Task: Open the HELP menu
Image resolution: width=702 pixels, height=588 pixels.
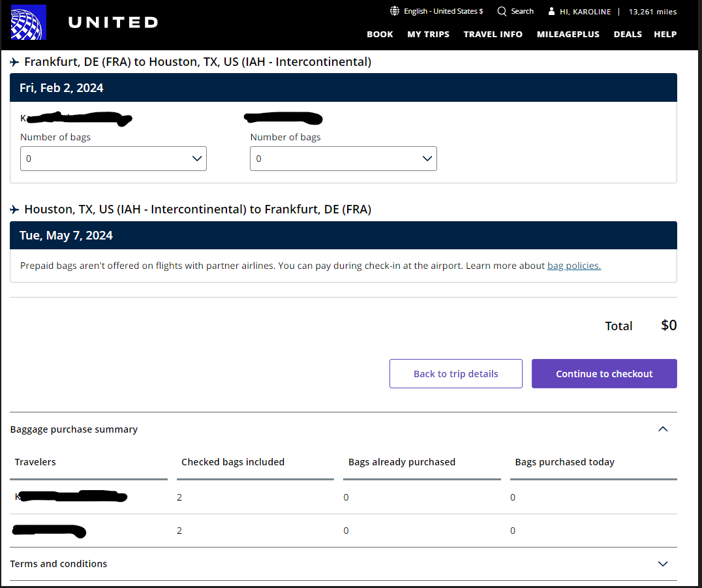Action: pos(665,34)
